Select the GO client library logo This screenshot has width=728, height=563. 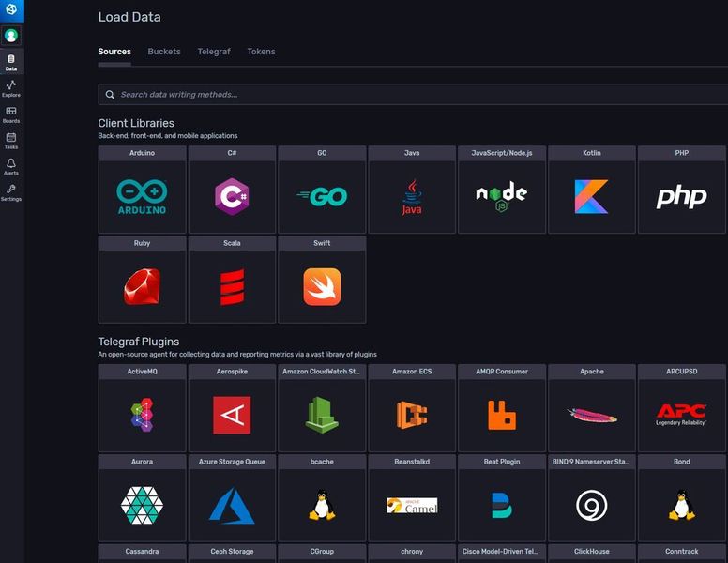[322, 197]
